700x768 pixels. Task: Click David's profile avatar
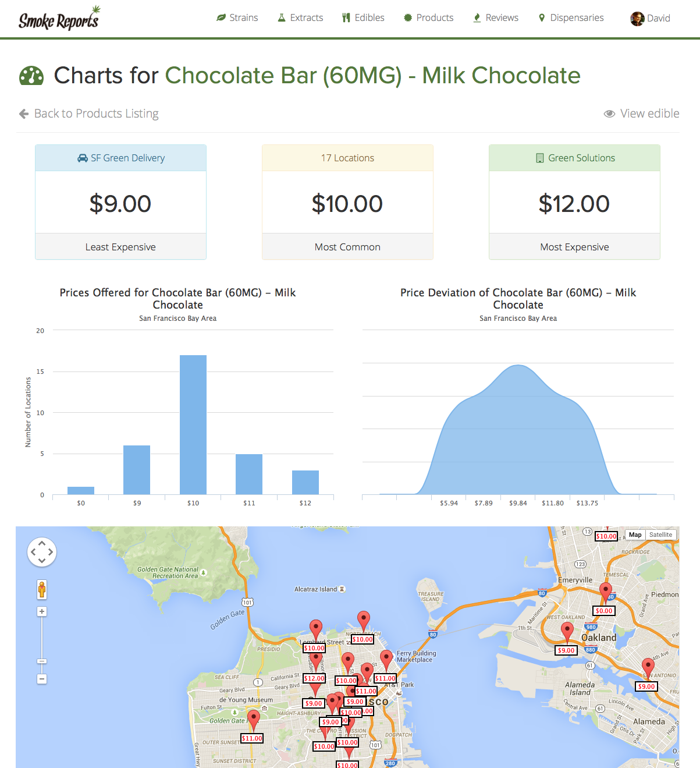[637, 19]
